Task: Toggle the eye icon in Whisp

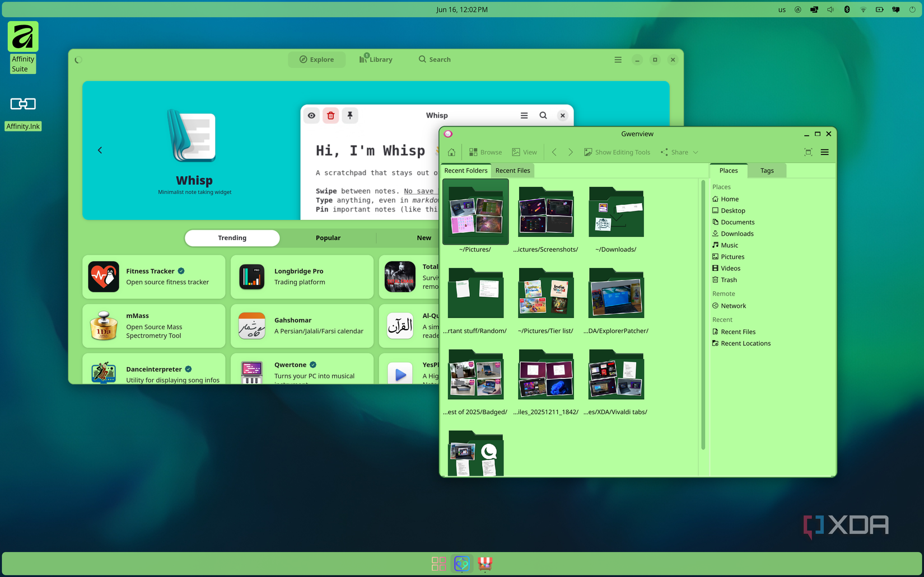Action: (311, 116)
